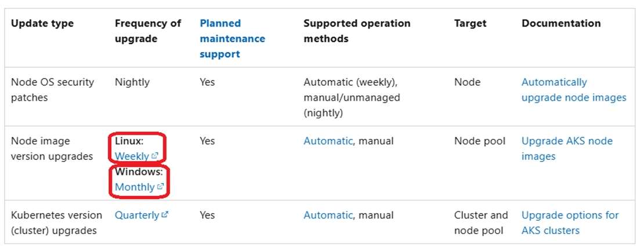Select the Update type column header

(x=42, y=24)
